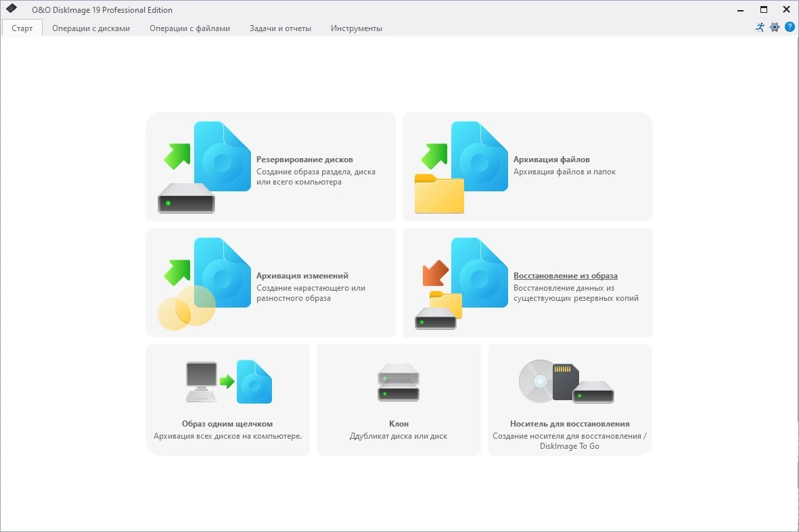Select the Архивация изменений title
The width and height of the screenshot is (799, 532).
tap(302, 275)
